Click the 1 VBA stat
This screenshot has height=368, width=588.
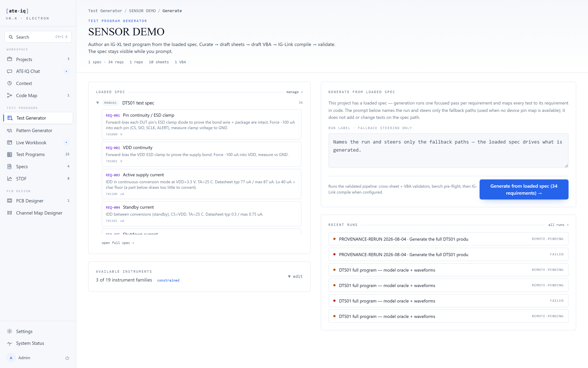tap(180, 62)
